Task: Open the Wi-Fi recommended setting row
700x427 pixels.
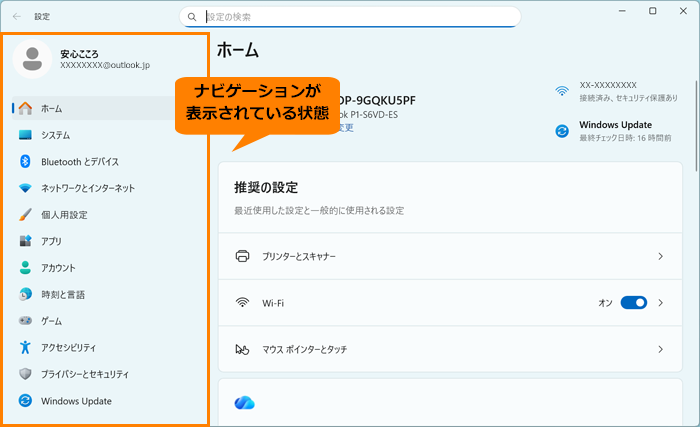Action: point(450,303)
